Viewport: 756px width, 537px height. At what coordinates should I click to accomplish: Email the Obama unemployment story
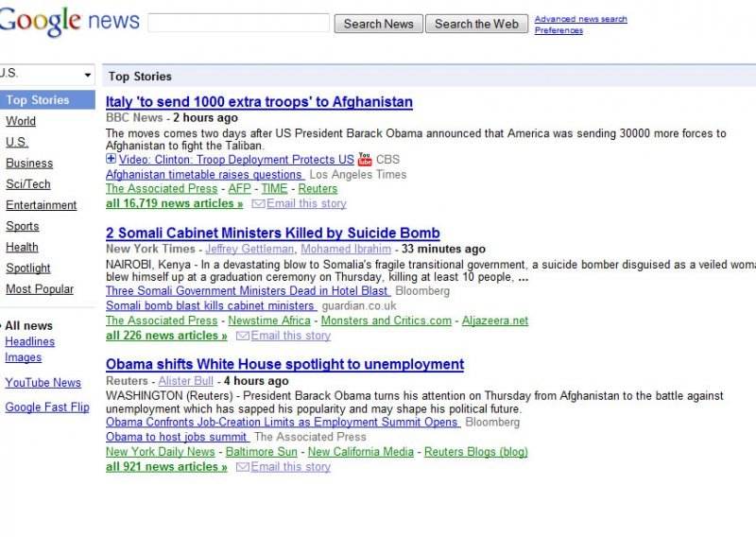(x=291, y=466)
